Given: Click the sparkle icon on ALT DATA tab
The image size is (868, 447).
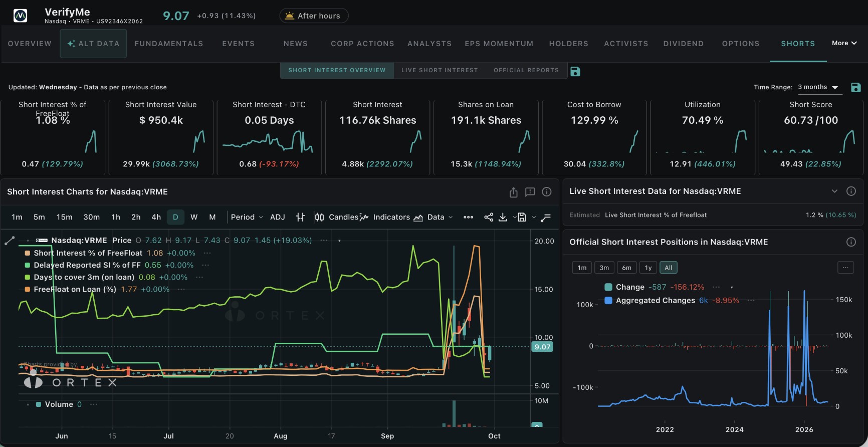Looking at the screenshot, I should click(x=71, y=44).
